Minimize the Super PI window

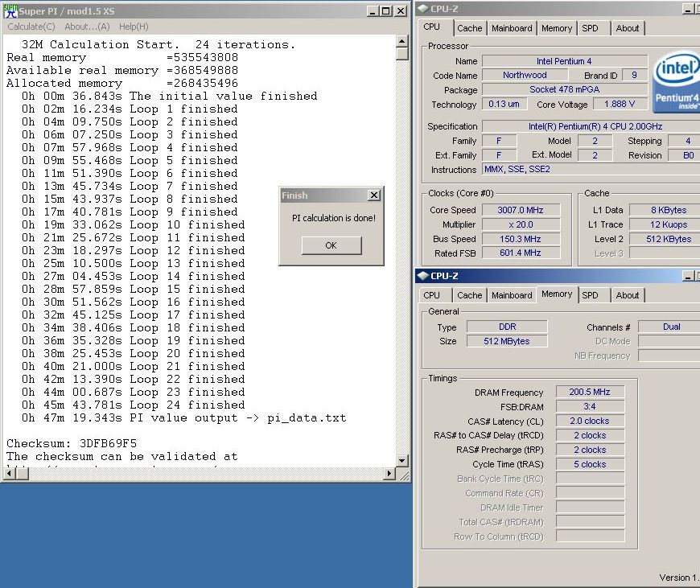tap(373, 11)
